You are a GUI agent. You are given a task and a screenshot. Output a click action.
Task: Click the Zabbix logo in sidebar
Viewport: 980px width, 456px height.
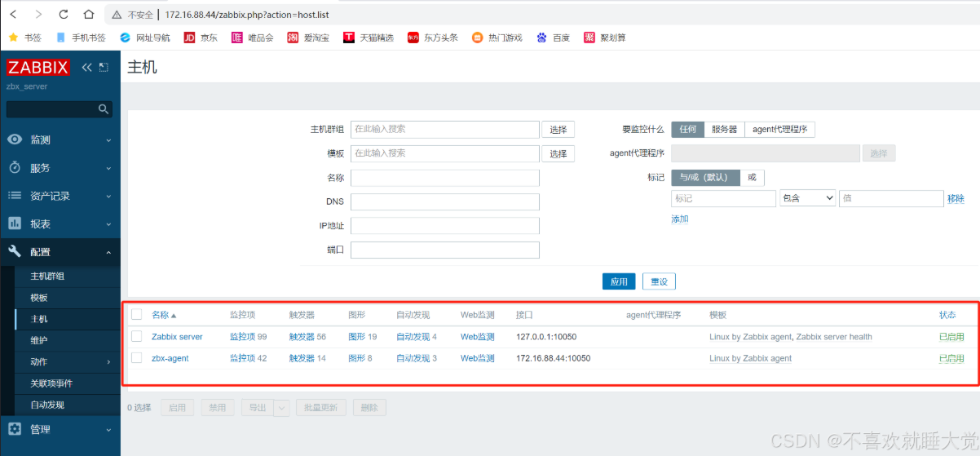pos(38,68)
